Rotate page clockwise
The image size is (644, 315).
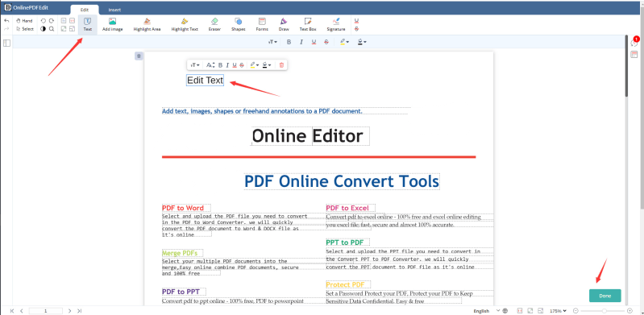[x=52, y=20]
